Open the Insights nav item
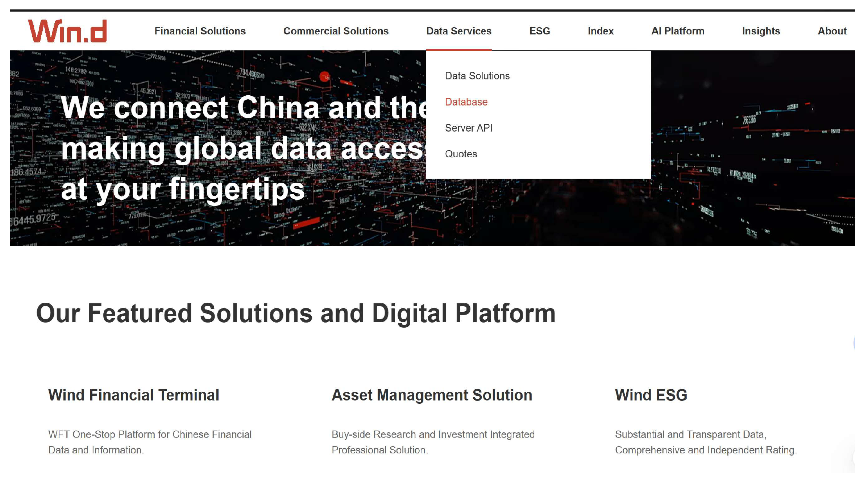868x486 pixels. pos(761,31)
